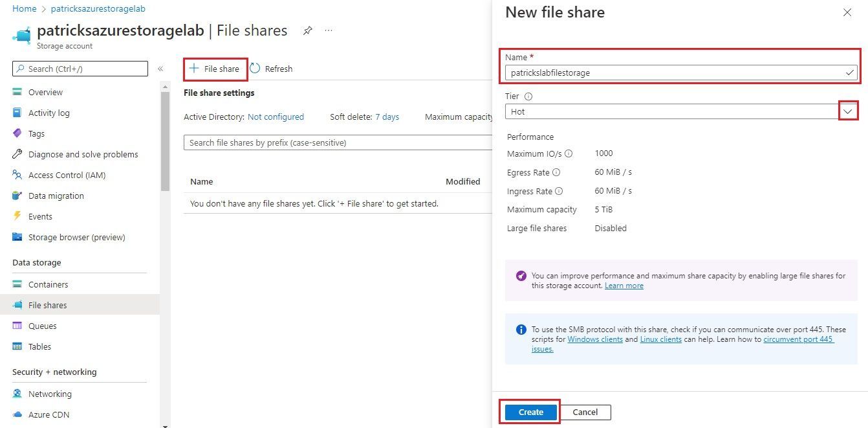The image size is (868, 428).
Task: Click the Diagnose and solve problems wrench icon
Action: coord(17,154)
